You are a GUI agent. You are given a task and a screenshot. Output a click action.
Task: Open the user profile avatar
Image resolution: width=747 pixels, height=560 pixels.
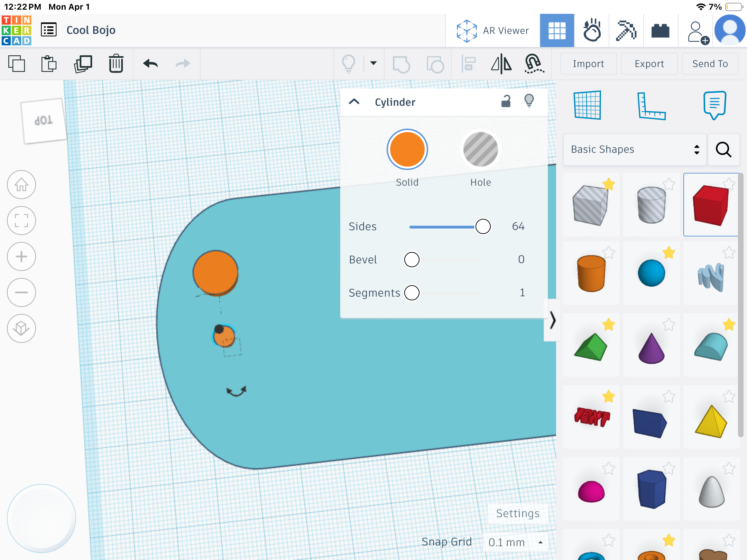click(x=730, y=30)
